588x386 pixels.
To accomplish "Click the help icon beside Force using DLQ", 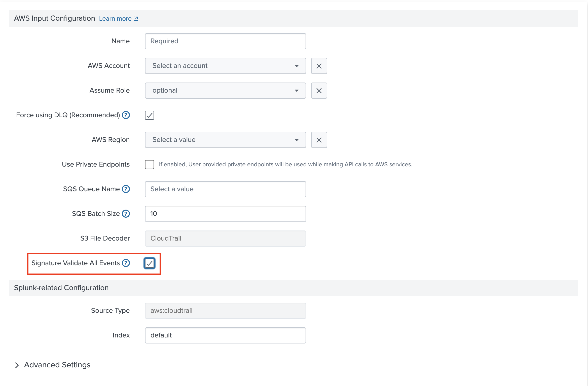I will 126,115.
